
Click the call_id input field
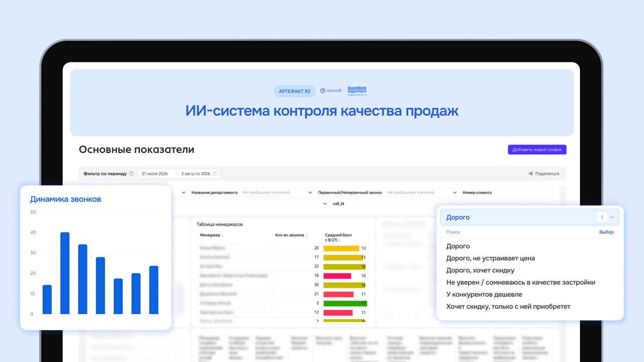450,203
